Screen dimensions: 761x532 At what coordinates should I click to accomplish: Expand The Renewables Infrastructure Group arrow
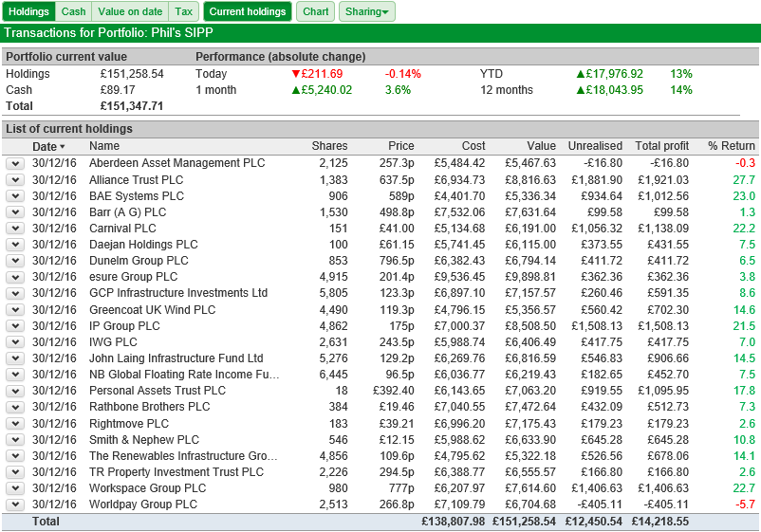[x=15, y=456]
